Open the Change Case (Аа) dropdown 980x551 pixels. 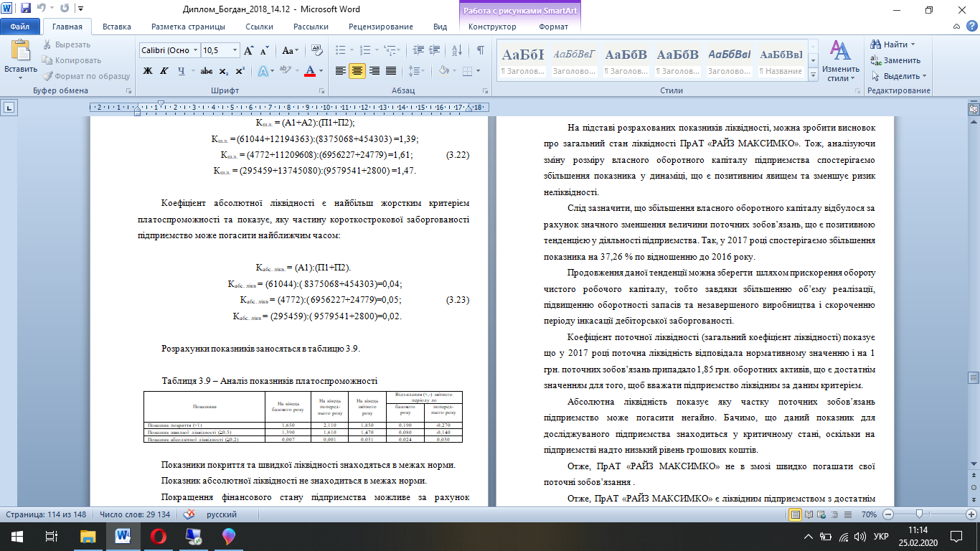coord(290,50)
